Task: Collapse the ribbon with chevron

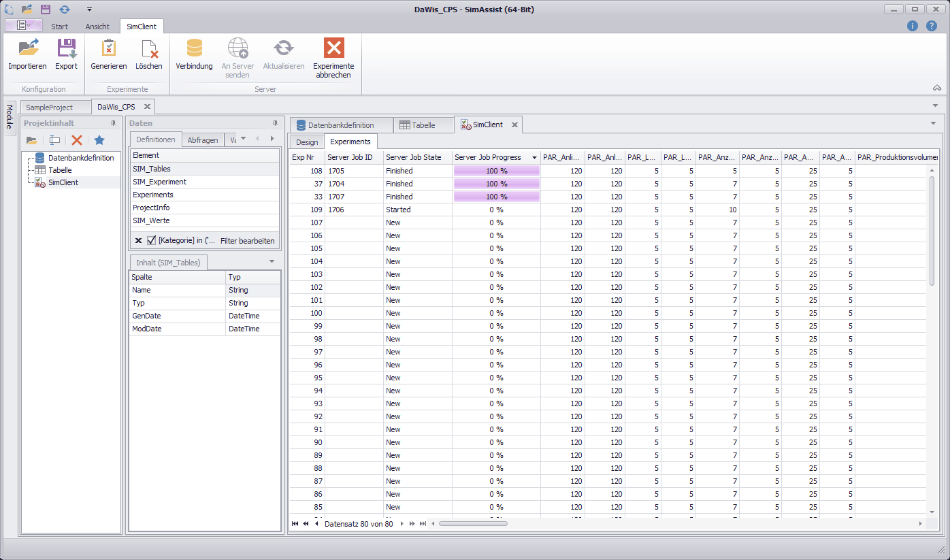Action: point(937,88)
